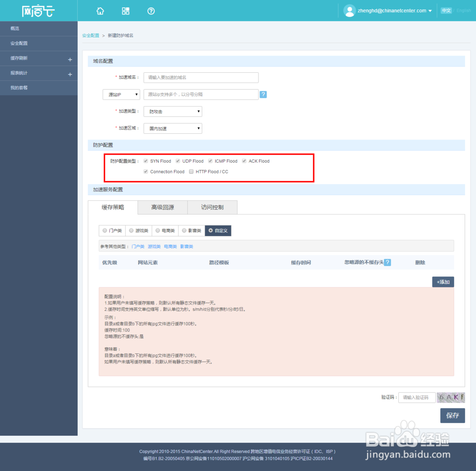Toggle the ICMP Flood checkbox
This screenshot has height=471, width=476.
click(x=210, y=161)
